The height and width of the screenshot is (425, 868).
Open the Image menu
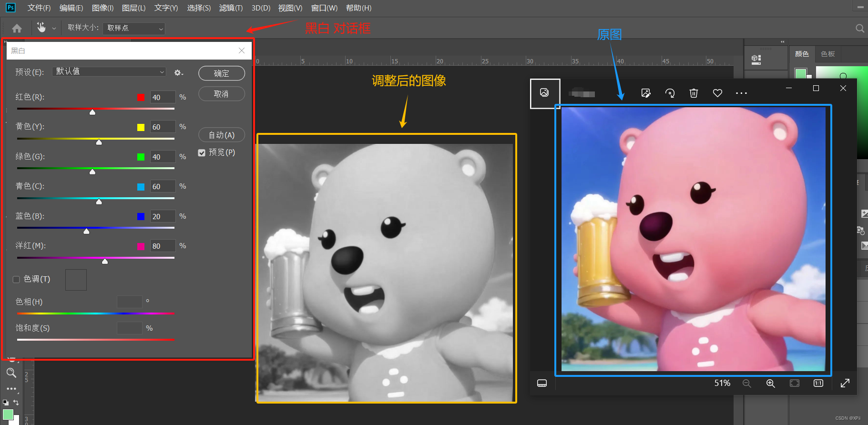(102, 8)
